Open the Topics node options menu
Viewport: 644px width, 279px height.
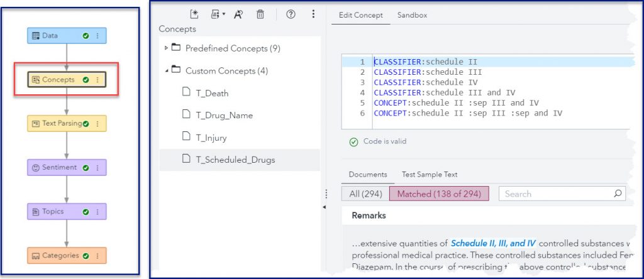point(97,212)
